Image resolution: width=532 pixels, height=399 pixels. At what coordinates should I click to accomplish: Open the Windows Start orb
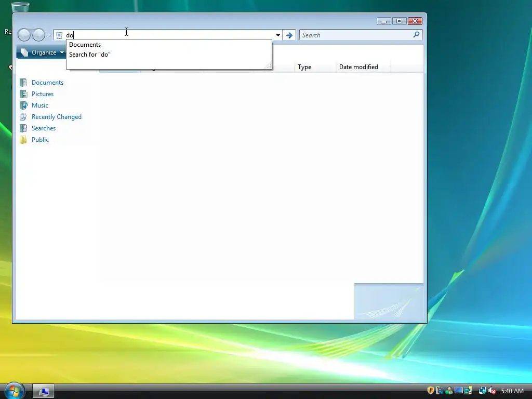point(14,391)
